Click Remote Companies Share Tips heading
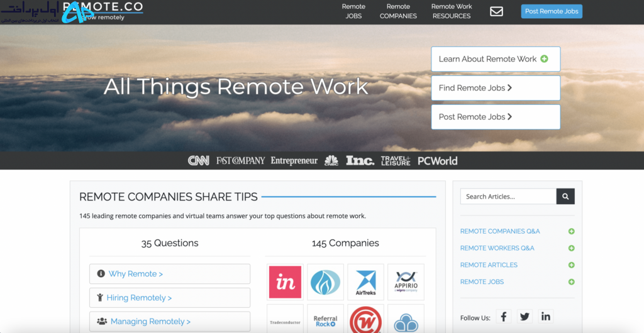The width and height of the screenshot is (644, 333). point(169,197)
